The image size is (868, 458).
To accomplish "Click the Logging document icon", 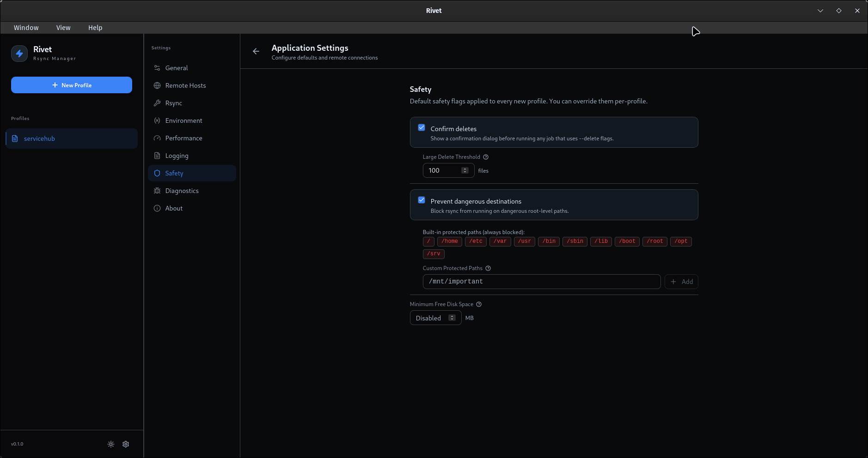I will coord(157,156).
